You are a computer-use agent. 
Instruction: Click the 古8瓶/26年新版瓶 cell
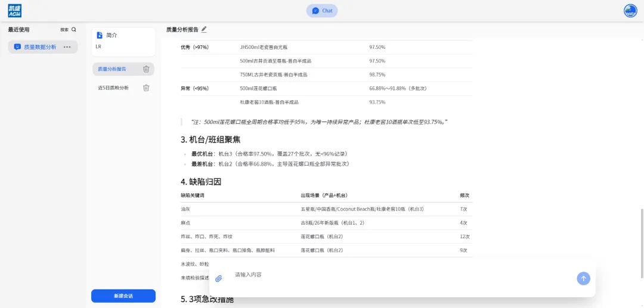pyautogui.click(x=332, y=223)
